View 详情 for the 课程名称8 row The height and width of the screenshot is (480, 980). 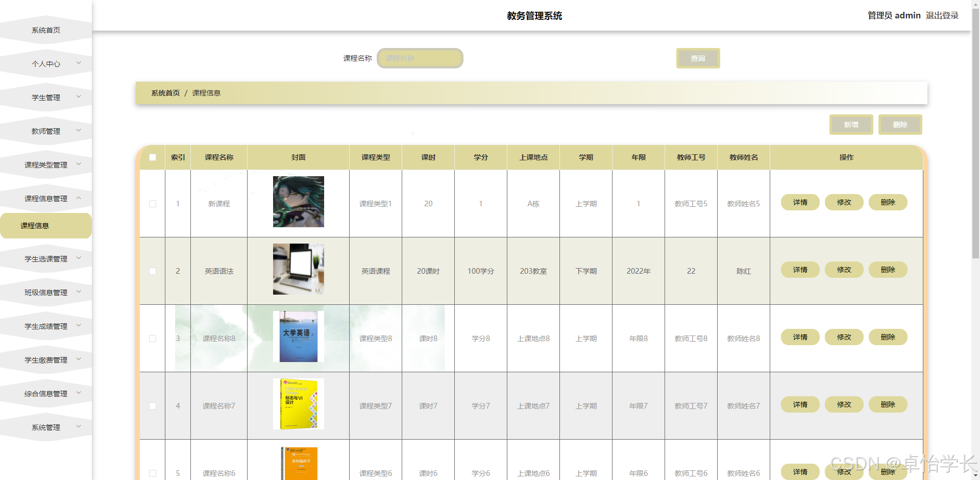(800, 337)
